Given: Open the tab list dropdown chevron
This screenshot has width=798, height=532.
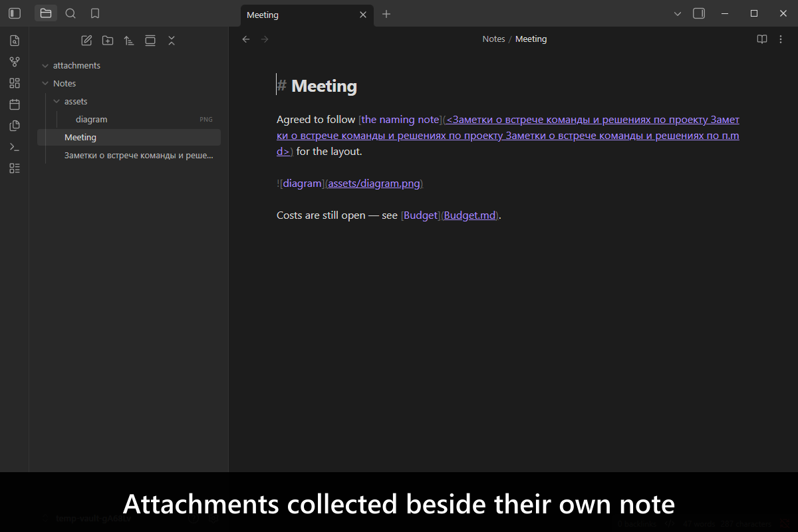Looking at the screenshot, I should click(x=678, y=13).
